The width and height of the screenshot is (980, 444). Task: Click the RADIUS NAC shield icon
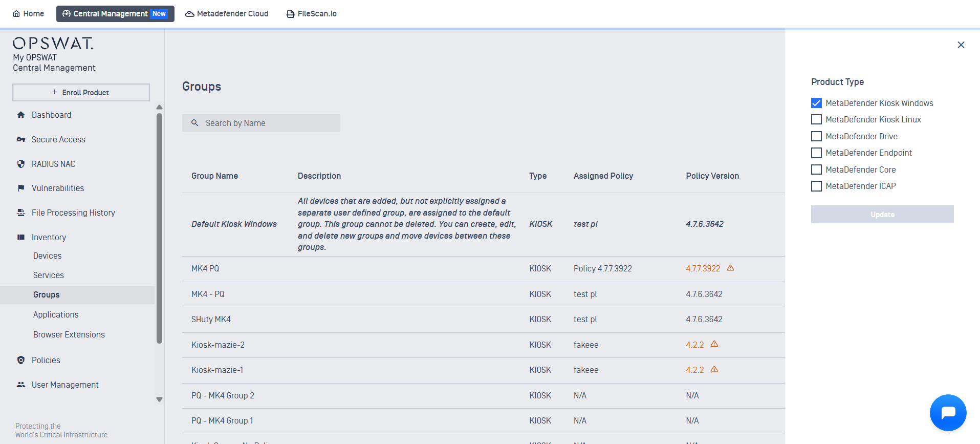[x=21, y=164]
